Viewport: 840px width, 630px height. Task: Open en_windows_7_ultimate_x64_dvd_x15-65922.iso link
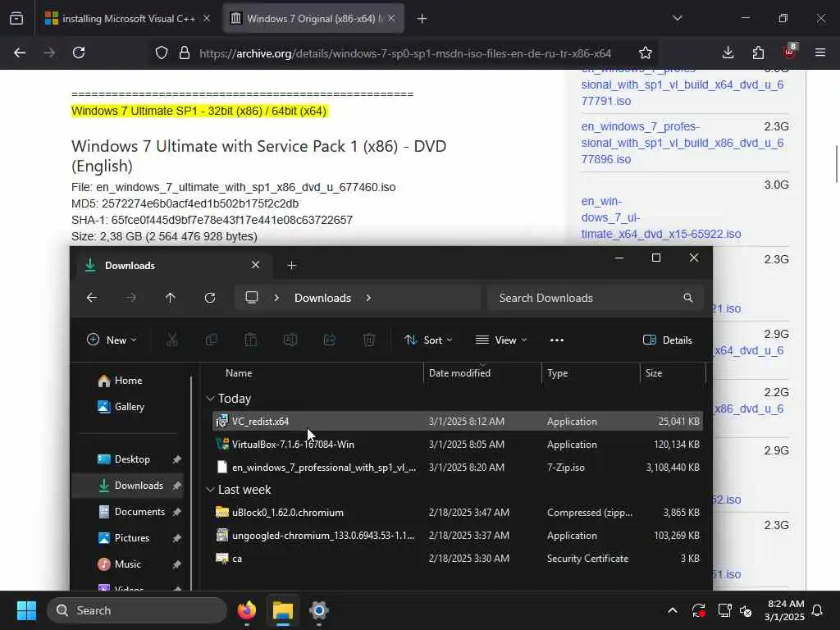(x=661, y=217)
